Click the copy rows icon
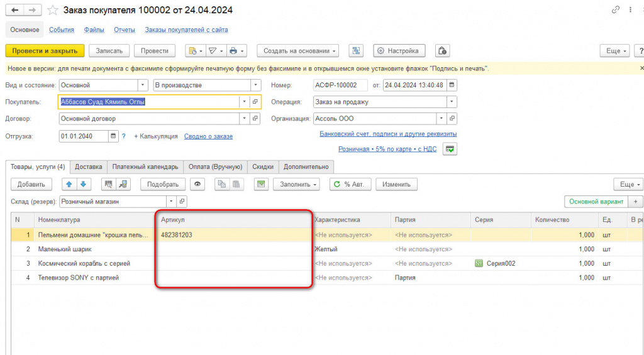This screenshot has height=355, width=644. [x=222, y=184]
